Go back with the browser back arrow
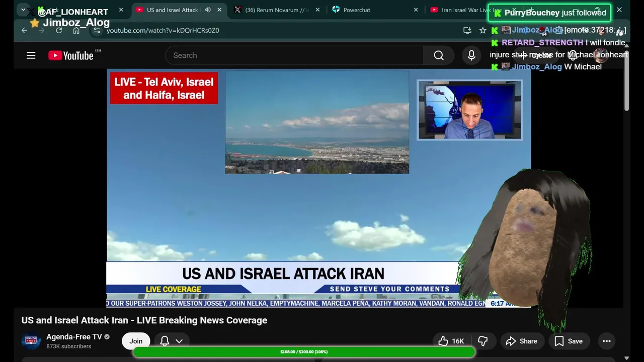Image resolution: width=644 pixels, height=362 pixels. click(x=24, y=30)
